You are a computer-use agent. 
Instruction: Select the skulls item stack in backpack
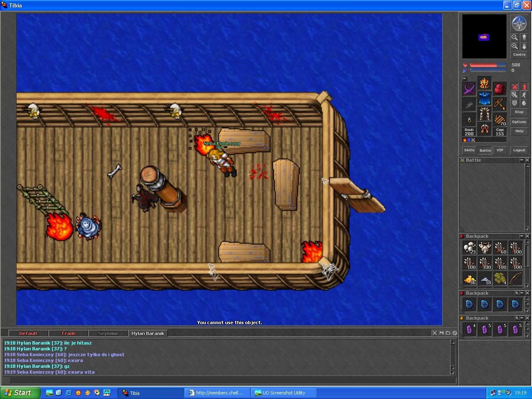point(469,248)
